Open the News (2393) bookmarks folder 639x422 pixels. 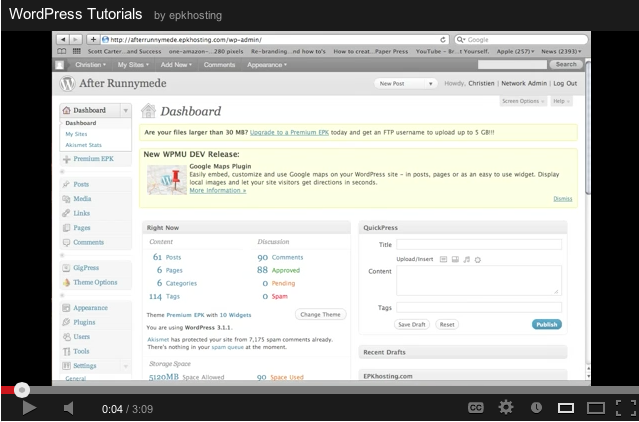(561, 51)
